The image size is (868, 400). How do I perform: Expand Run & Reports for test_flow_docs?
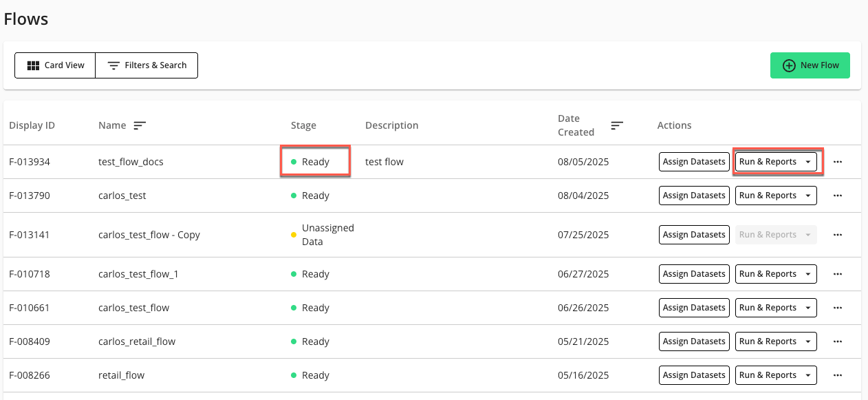(775, 162)
